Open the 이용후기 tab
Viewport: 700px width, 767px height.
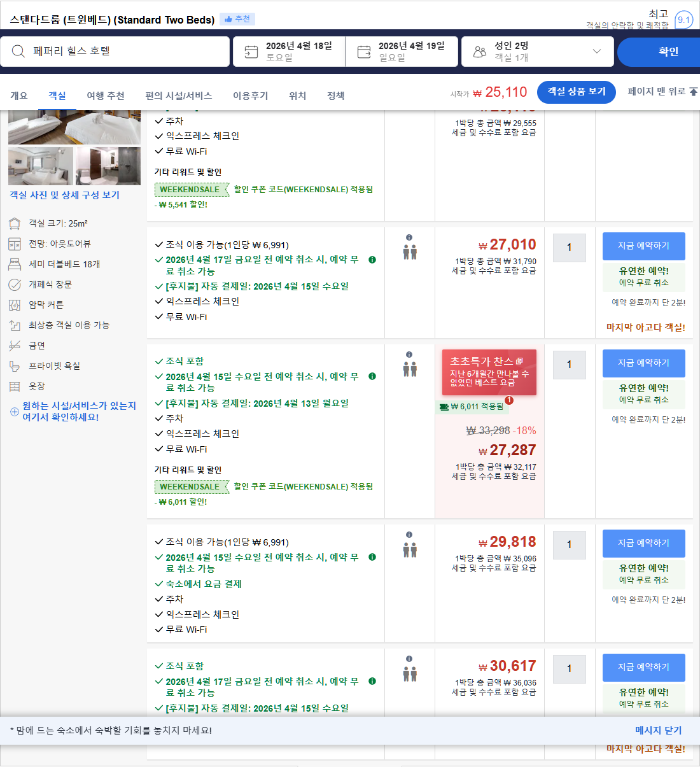pyautogui.click(x=251, y=95)
